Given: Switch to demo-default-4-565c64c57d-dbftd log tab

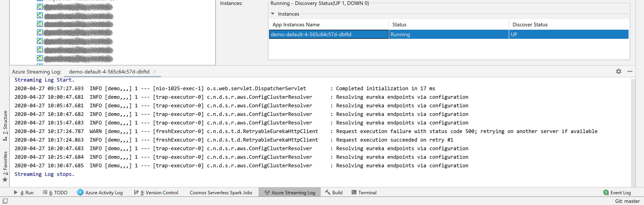Looking at the screenshot, I should pos(109,72).
